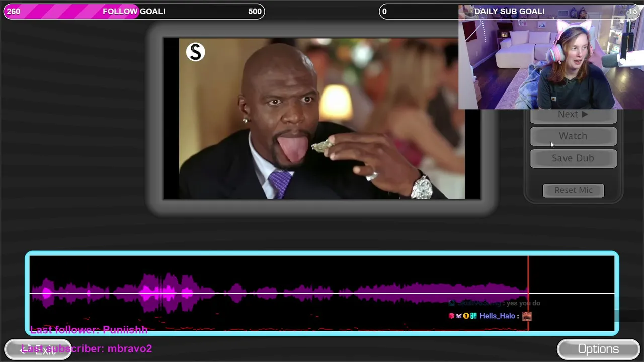Click the video clip preview
The height and width of the screenshot is (362, 644).
coord(322,119)
